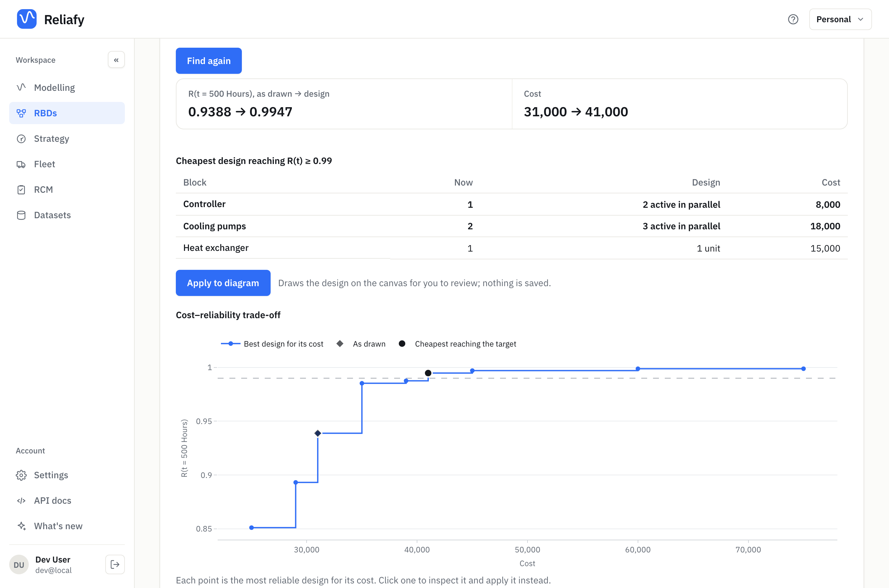The height and width of the screenshot is (588, 889).
Task: Click the Controller row name
Action: click(x=204, y=204)
